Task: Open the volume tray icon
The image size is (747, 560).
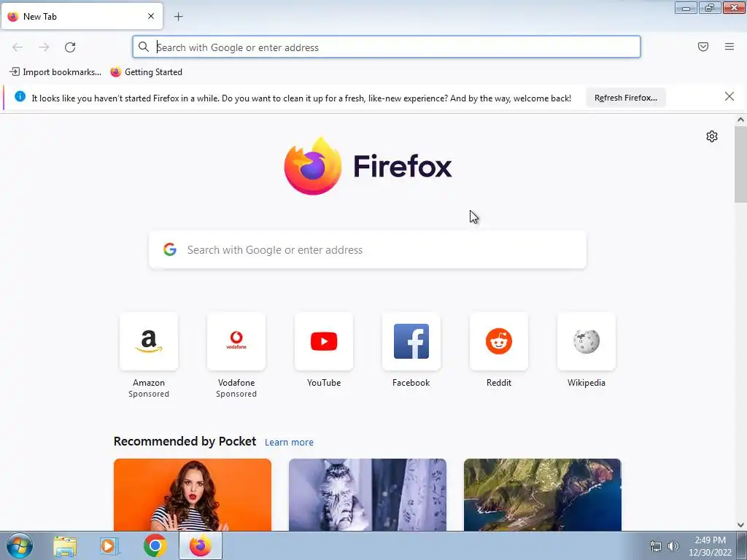Action: [x=673, y=546]
